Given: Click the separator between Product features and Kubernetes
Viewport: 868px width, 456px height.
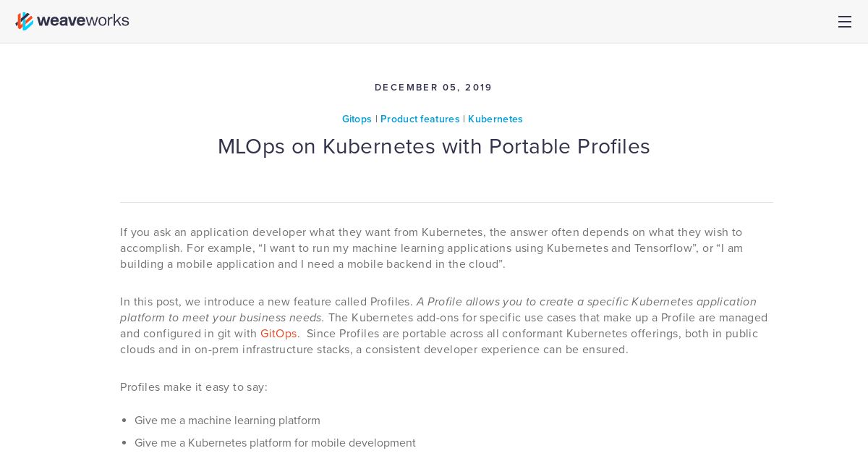Looking at the screenshot, I should coord(464,119).
